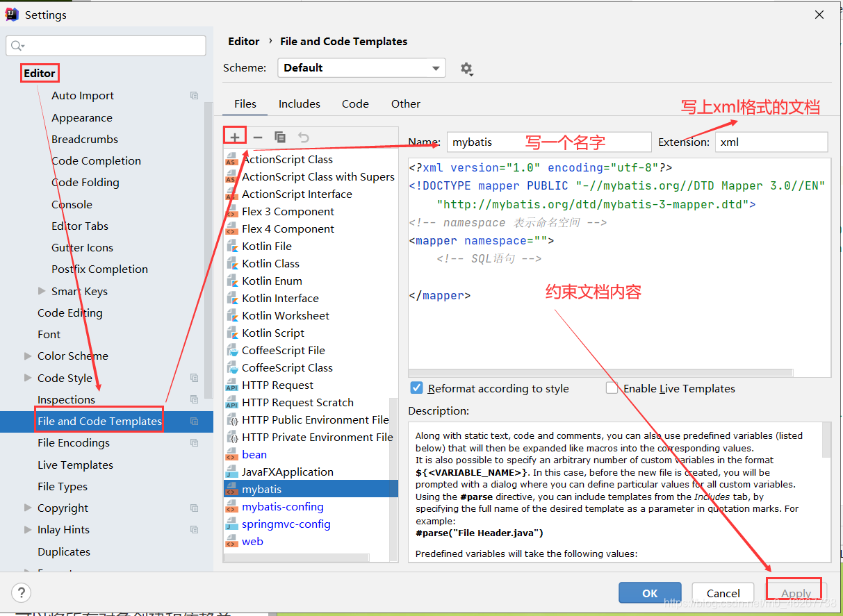Select Appearance under Editor
The width and height of the screenshot is (843, 616).
tap(82, 118)
